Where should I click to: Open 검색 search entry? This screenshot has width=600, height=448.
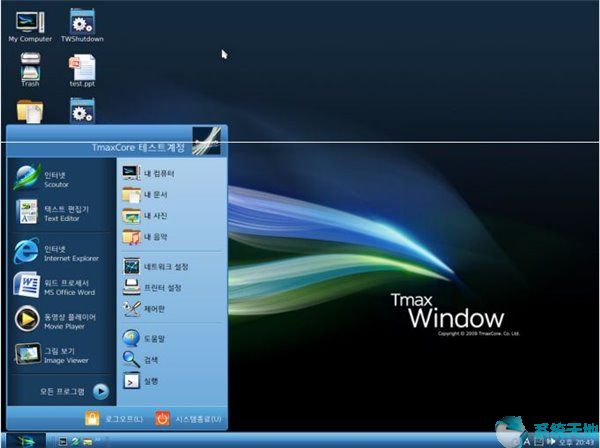pyautogui.click(x=140, y=360)
